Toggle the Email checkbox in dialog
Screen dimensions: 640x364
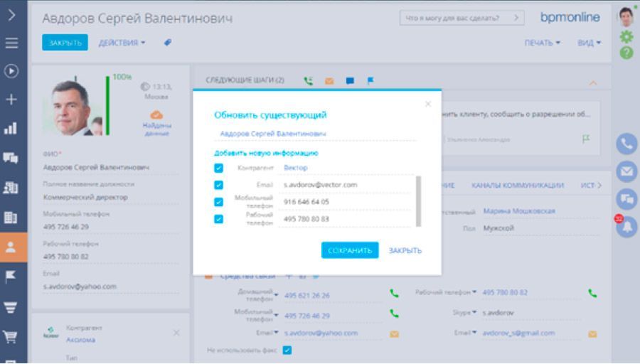[x=219, y=185]
